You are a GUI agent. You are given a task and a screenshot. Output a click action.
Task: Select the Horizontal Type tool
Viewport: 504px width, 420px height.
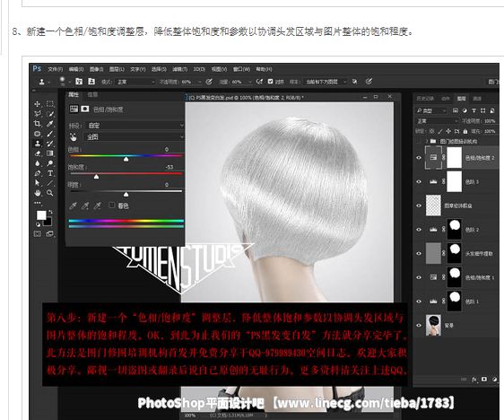point(50,173)
